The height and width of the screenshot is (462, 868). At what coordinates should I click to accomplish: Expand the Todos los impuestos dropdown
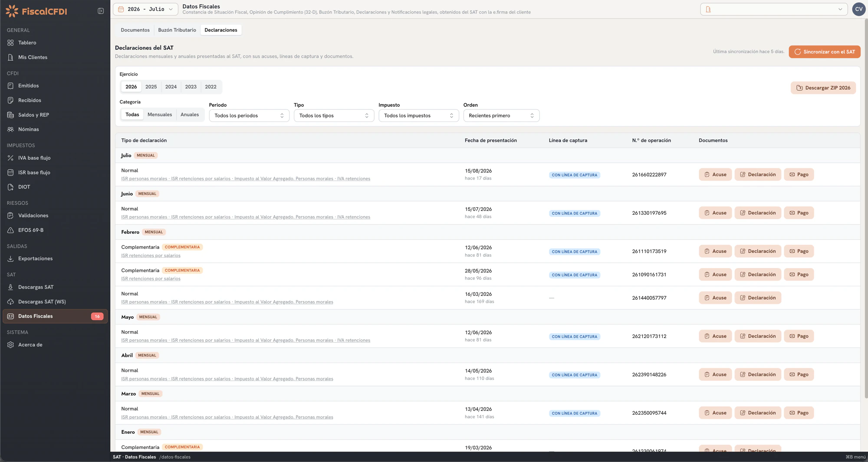(x=418, y=115)
